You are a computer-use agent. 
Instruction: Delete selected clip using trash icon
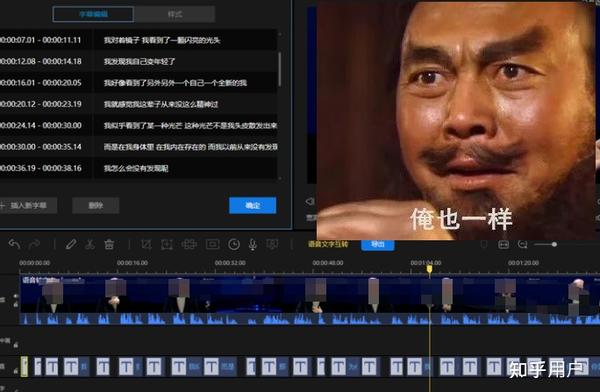109,244
